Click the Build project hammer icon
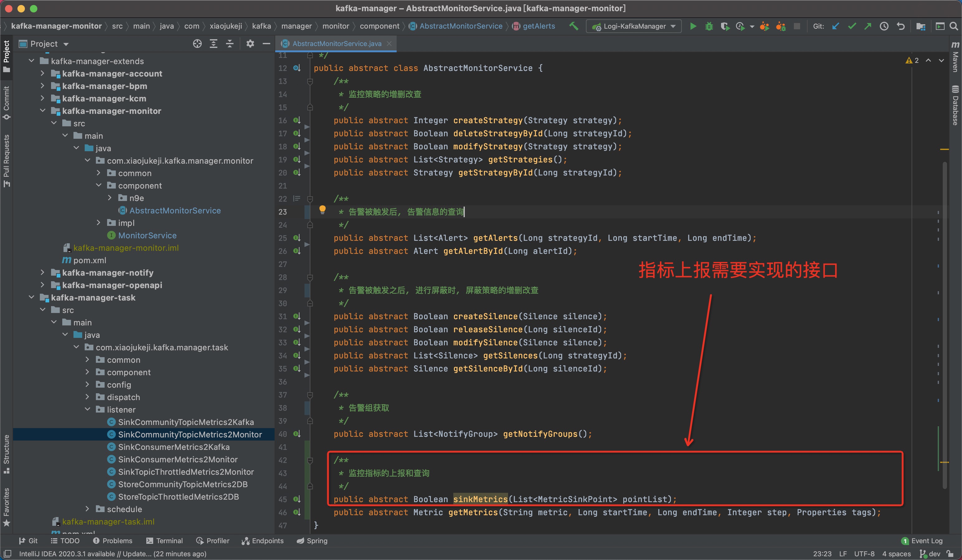Screen dimensions: 962x560 point(573,26)
